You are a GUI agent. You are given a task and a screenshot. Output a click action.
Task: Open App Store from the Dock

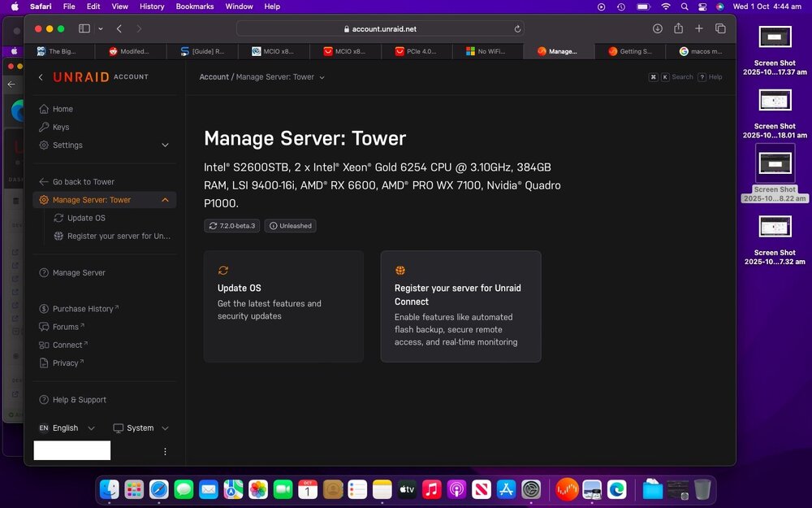click(506, 489)
